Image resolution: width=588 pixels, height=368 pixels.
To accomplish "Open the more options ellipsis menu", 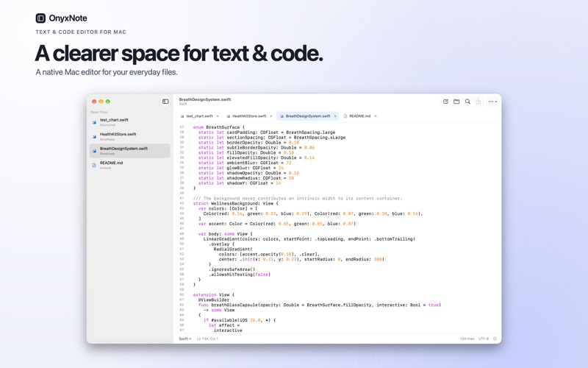I will [492, 102].
